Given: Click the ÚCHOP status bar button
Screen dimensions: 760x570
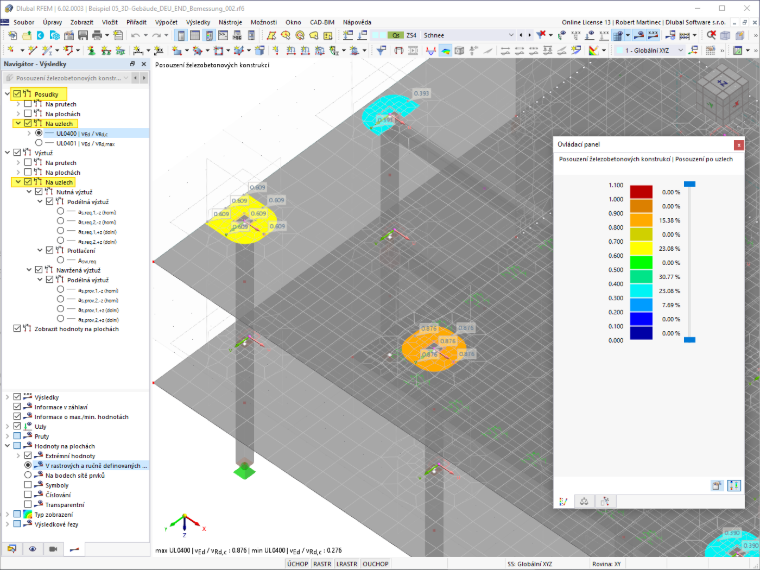Looking at the screenshot, I should pos(297,564).
